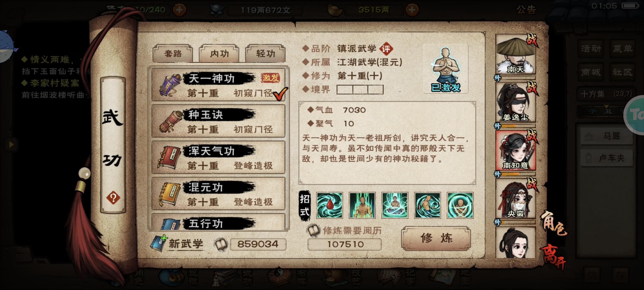Open the orange question mark help icon
This screenshot has height=290, width=644.
[x=113, y=198]
